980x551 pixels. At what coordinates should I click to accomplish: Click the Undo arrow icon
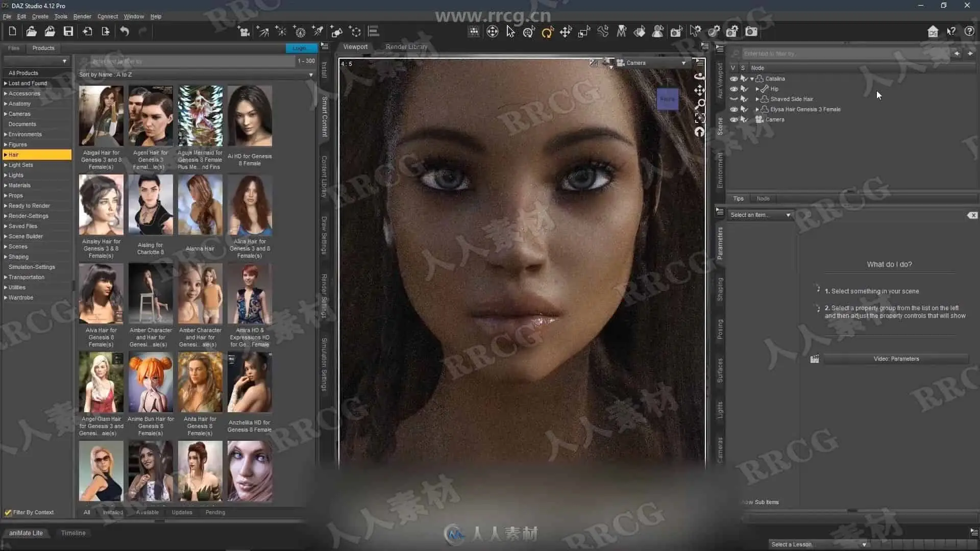point(125,32)
